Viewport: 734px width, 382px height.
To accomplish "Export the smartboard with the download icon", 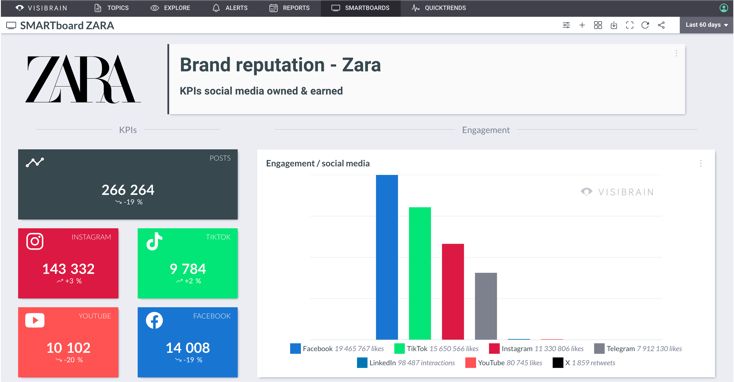I will coord(614,25).
